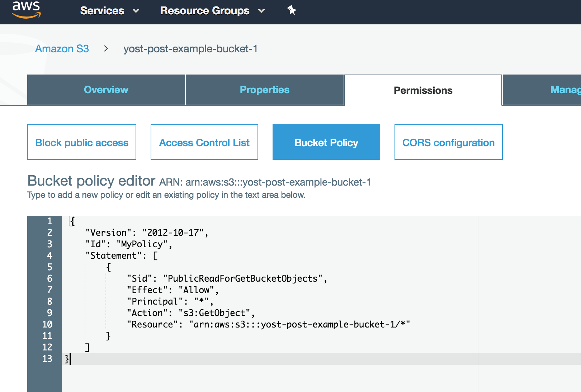Open the CORS configuration editor
This screenshot has width=581, height=392.
coord(448,142)
